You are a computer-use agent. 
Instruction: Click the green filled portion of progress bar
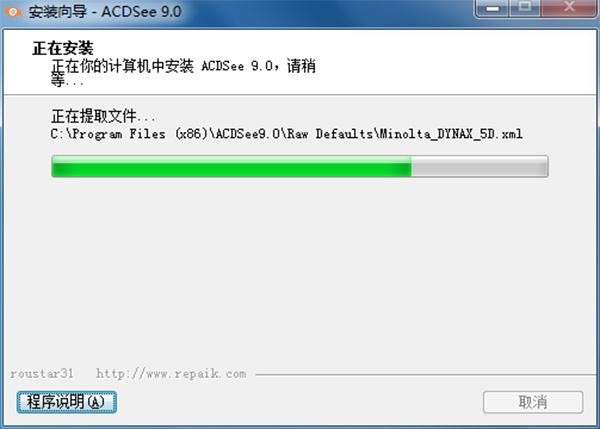(232, 166)
